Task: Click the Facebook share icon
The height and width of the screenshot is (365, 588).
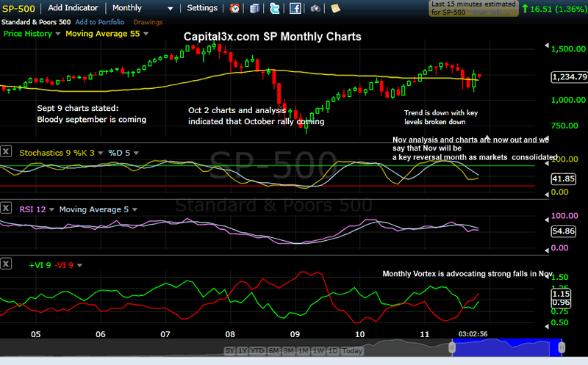Action: (295, 8)
